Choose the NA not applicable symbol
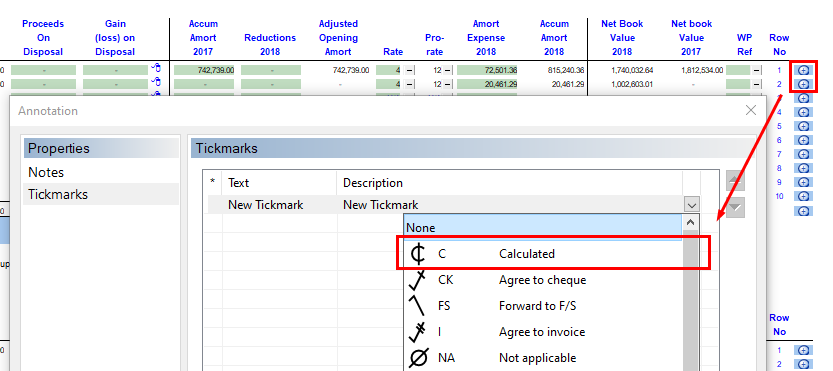Screen dimensions: 833x371 click(418, 358)
